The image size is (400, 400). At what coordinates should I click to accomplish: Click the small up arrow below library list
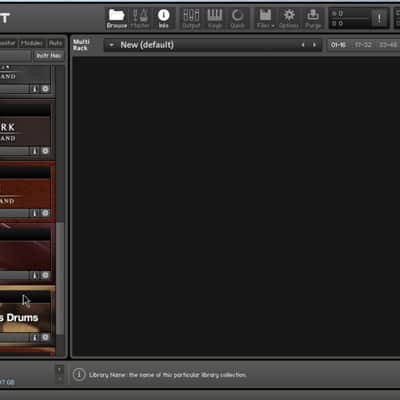coord(59,369)
